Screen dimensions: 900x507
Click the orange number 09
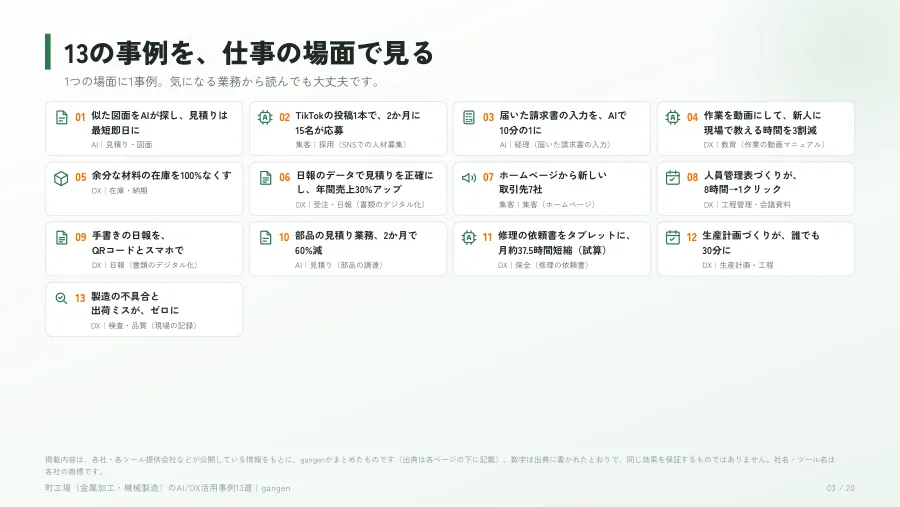click(81, 238)
